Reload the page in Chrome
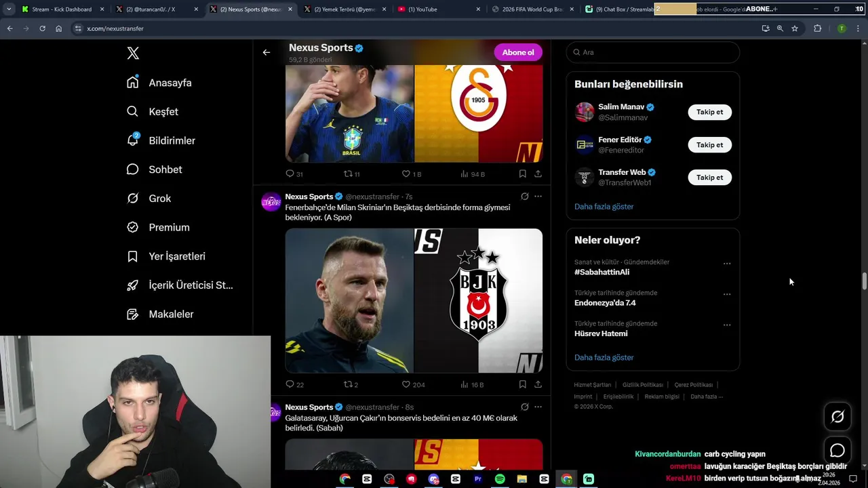The width and height of the screenshot is (868, 488). 42,28
